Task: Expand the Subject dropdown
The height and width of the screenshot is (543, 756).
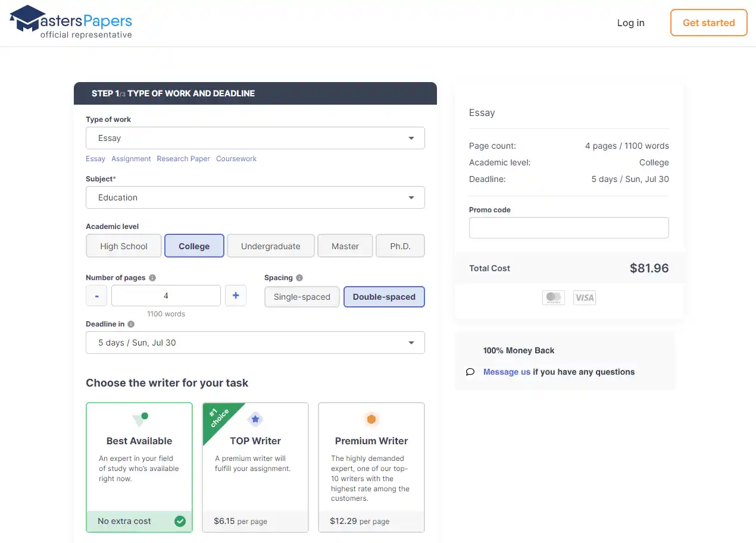Action: [255, 197]
